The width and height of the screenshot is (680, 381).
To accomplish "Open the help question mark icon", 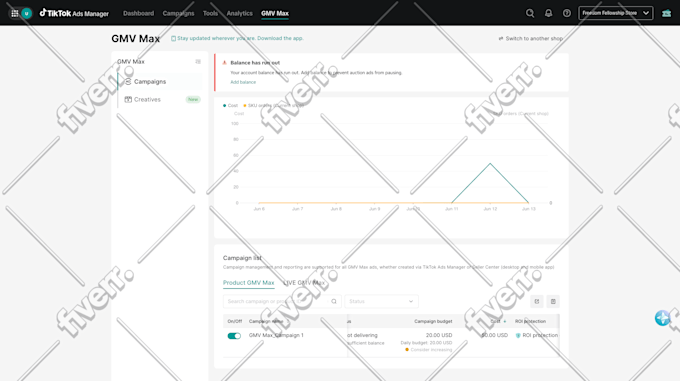I will click(567, 13).
